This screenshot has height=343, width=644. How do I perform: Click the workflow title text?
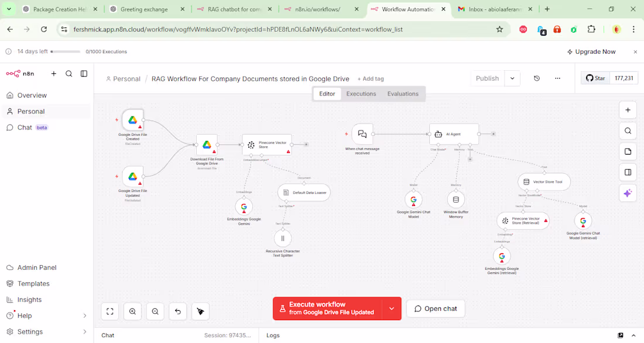click(250, 78)
